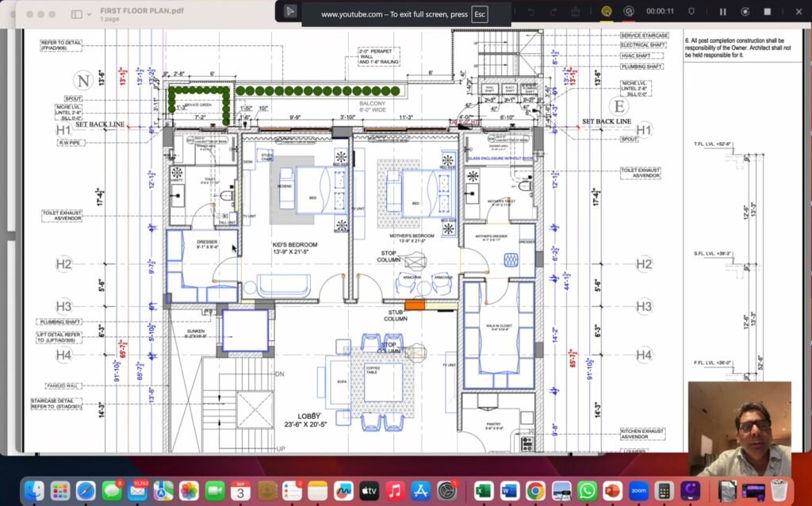The image size is (812, 506).
Task: Open Google Chrome from the dock
Action: 534,491
